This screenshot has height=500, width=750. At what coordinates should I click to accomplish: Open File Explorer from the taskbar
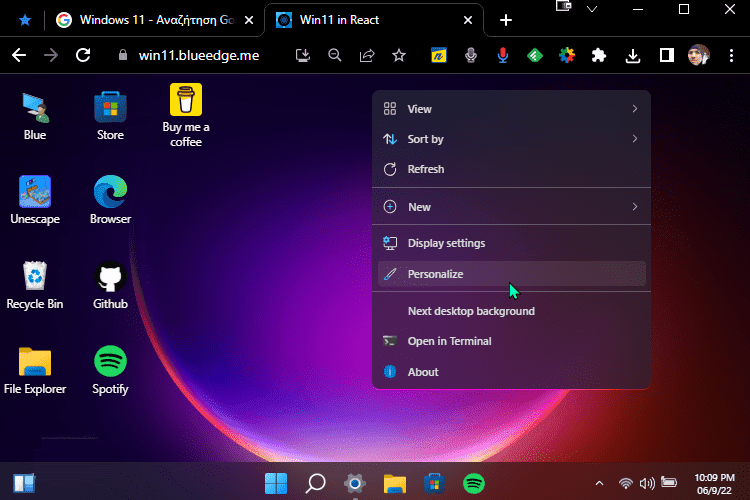click(395, 483)
